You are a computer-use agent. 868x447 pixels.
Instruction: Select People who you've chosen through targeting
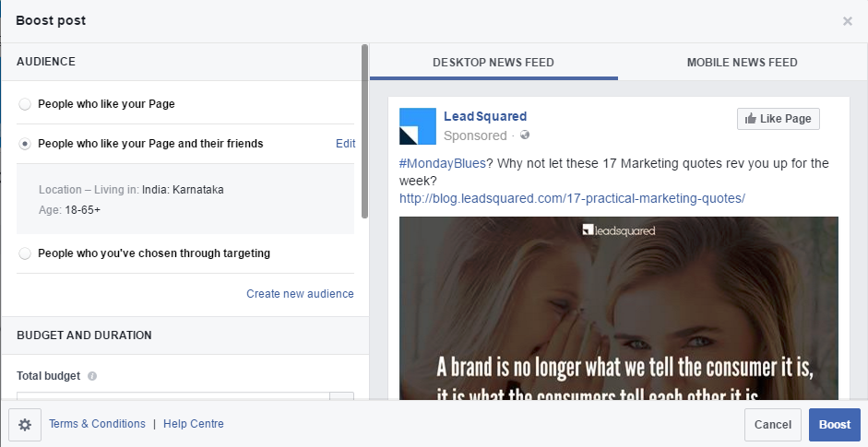[25, 253]
